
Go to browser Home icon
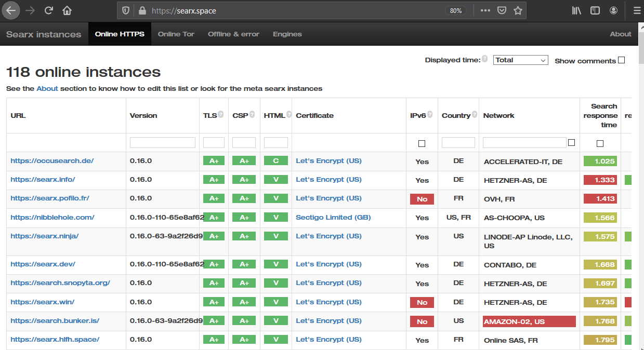pos(67,10)
